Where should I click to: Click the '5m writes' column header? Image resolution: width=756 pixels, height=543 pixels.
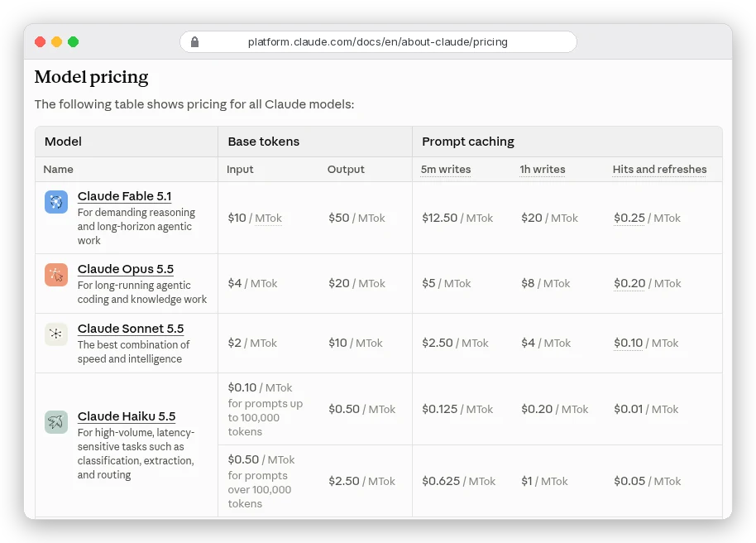446,170
